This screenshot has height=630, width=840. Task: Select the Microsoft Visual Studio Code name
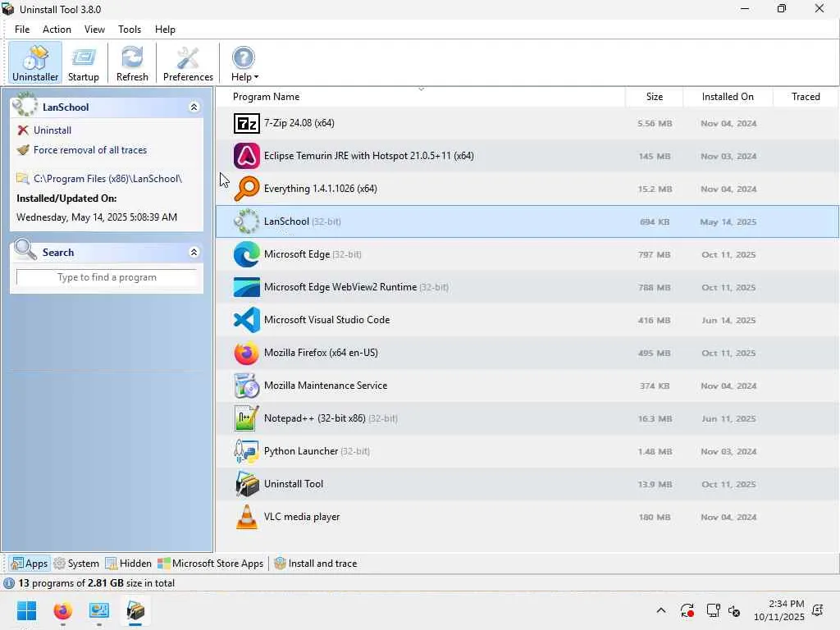326,320
